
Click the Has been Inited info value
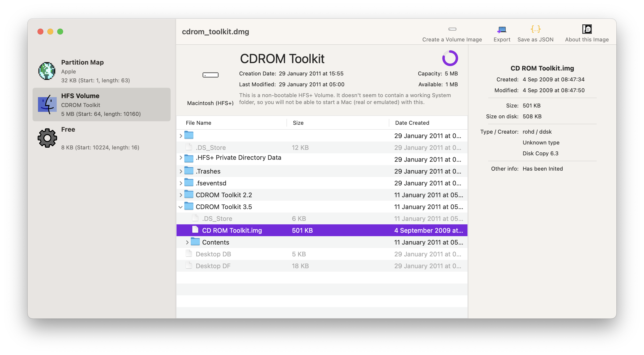(x=542, y=168)
